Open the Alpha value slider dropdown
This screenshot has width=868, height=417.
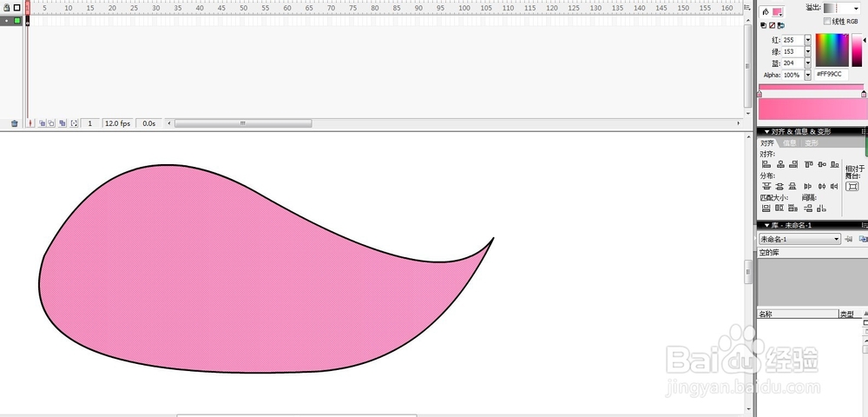click(x=807, y=75)
